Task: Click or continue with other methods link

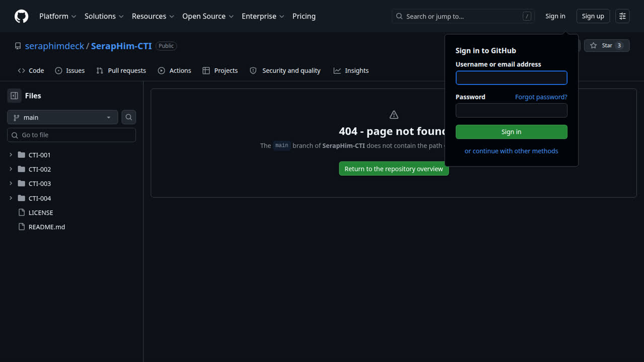Action: [512, 151]
